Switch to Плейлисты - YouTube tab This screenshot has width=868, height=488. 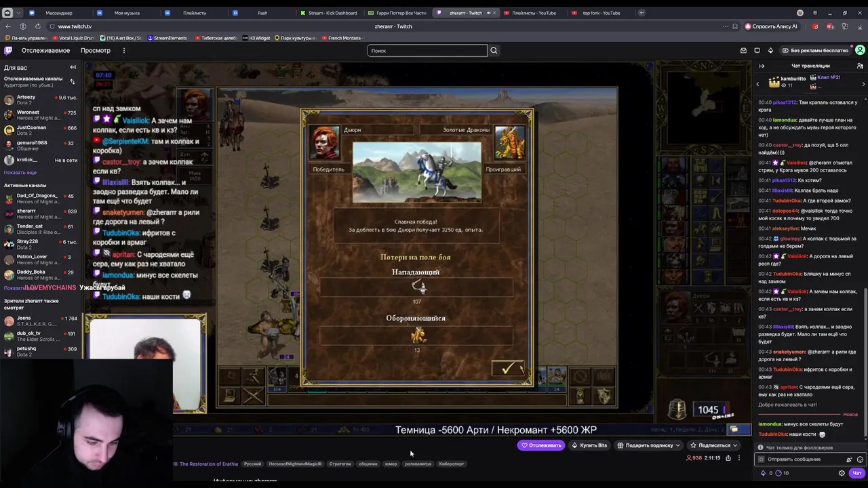(x=532, y=13)
